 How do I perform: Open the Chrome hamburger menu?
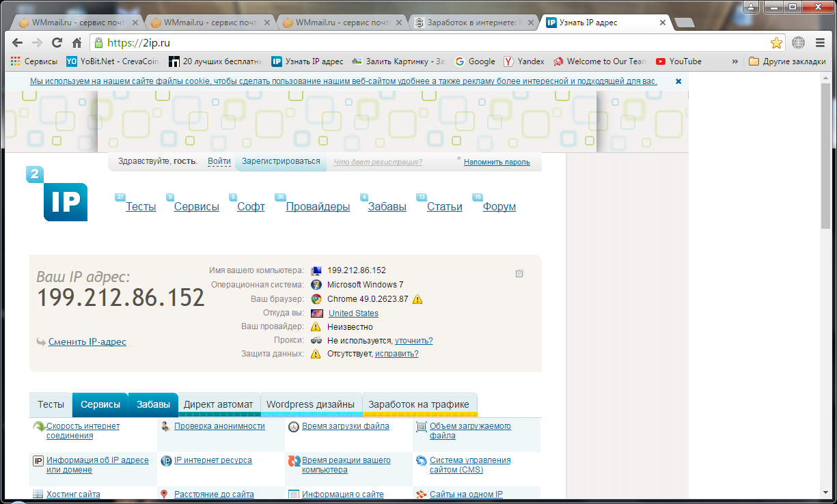(x=821, y=43)
